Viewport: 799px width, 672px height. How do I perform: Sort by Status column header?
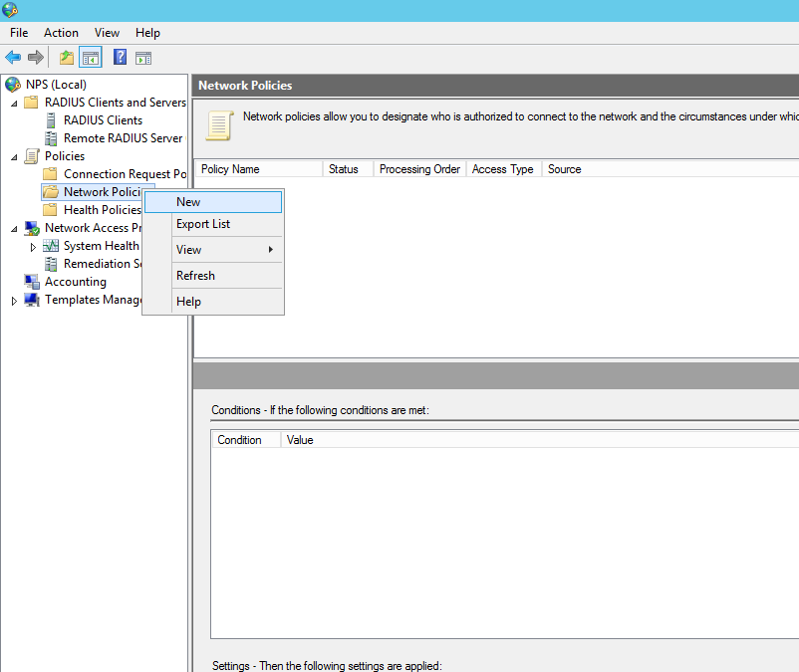click(x=349, y=169)
